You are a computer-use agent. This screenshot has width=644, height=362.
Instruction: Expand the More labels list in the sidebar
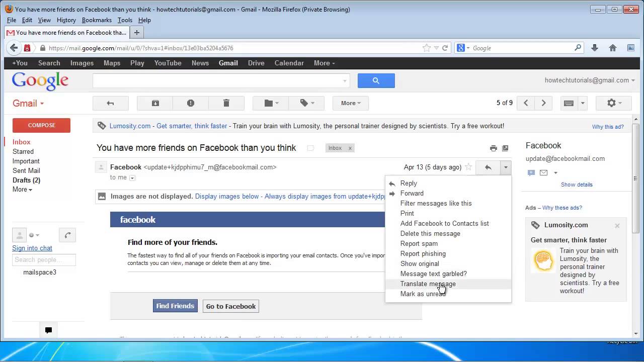(x=22, y=190)
